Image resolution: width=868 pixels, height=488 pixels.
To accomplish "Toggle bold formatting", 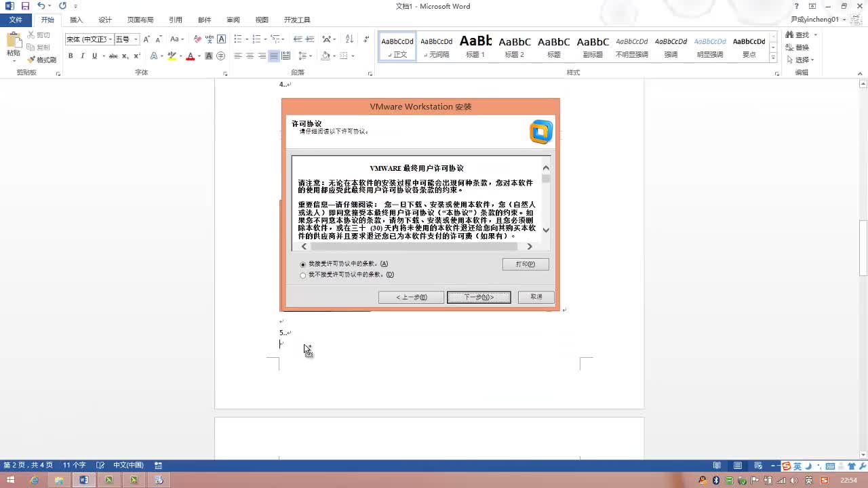I will pyautogui.click(x=71, y=56).
